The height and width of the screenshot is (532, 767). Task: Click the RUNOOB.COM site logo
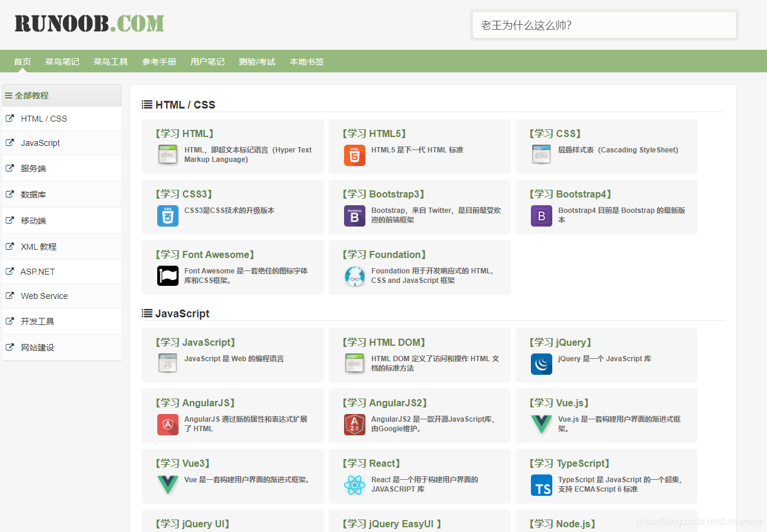(90, 23)
